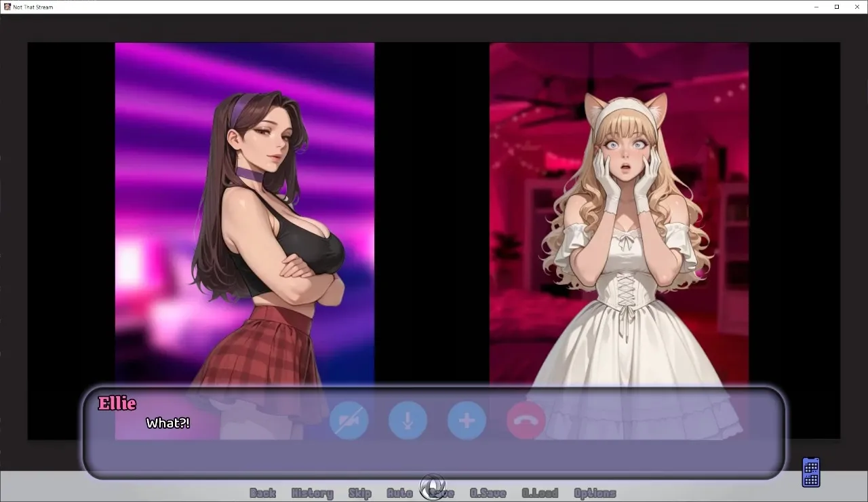Open the Options menu

pyautogui.click(x=595, y=493)
